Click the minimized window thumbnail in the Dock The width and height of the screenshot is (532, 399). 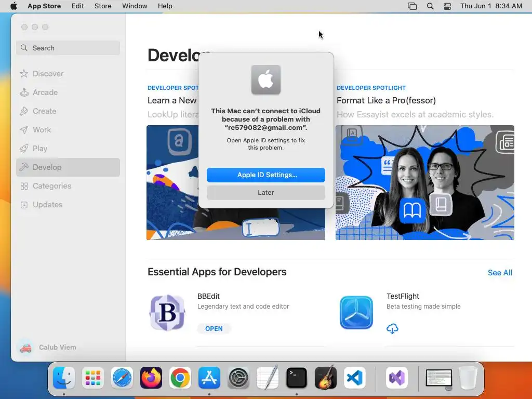(x=439, y=379)
